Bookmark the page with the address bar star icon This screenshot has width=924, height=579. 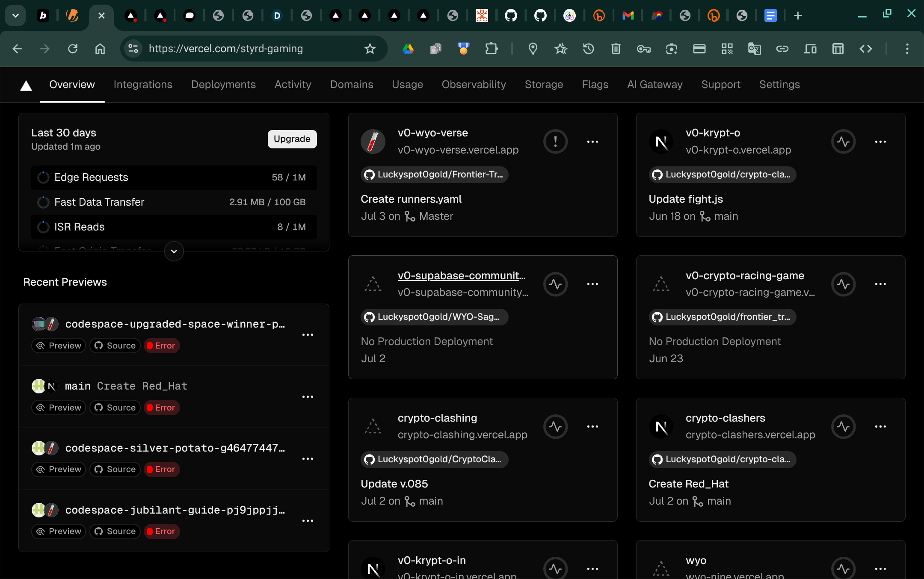[370, 49]
